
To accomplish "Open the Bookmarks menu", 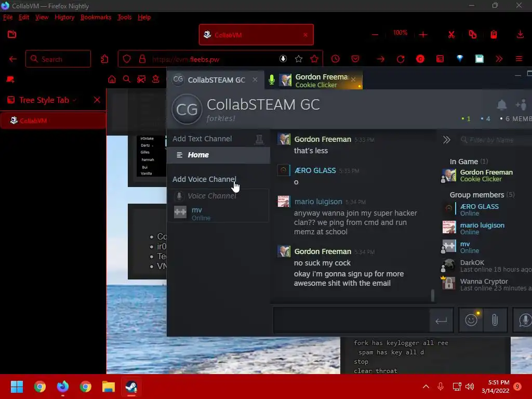I will 96,17.
